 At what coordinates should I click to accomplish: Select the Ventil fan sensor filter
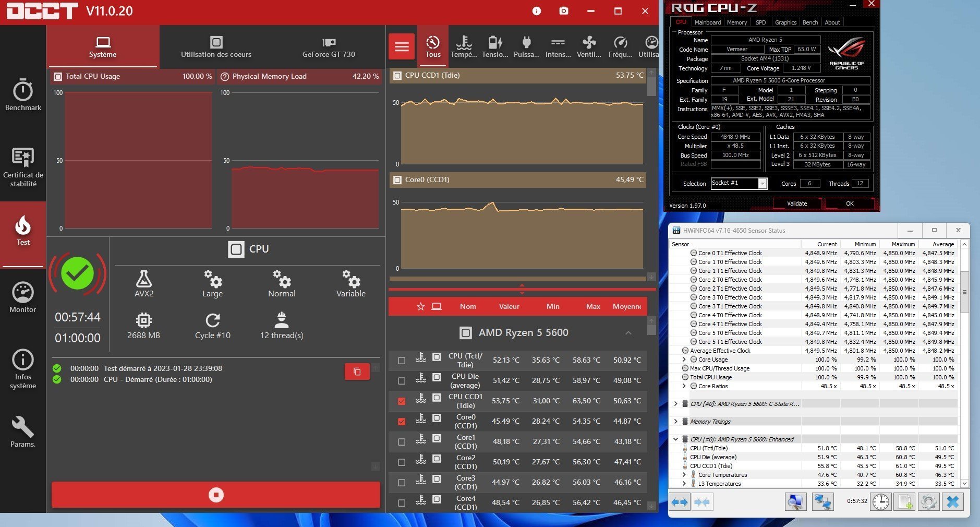coord(589,46)
